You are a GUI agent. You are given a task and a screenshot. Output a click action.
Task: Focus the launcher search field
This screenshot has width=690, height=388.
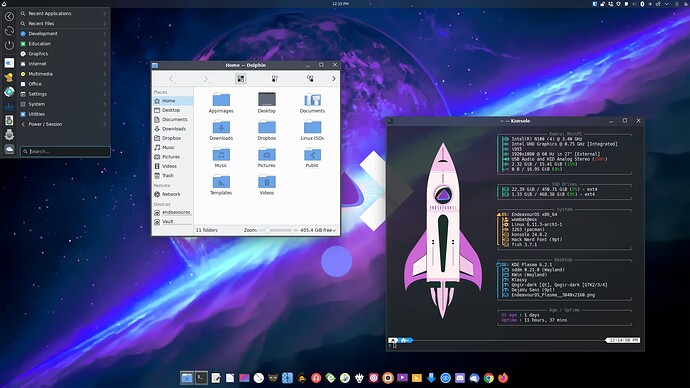tap(65, 151)
